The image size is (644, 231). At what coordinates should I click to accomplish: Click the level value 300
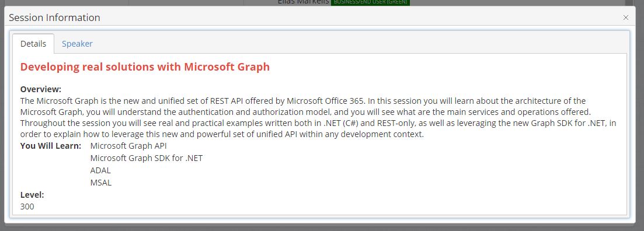[x=27, y=206]
